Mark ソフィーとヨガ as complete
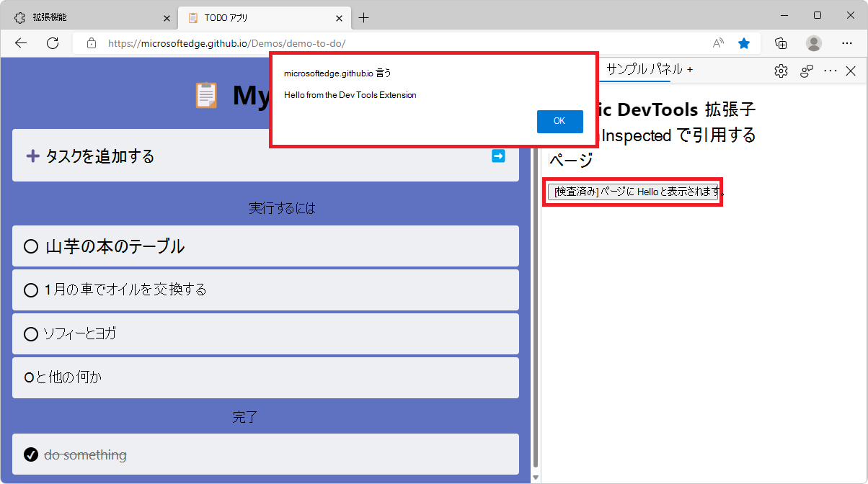This screenshot has width=868, height=484. pos(30,333)
